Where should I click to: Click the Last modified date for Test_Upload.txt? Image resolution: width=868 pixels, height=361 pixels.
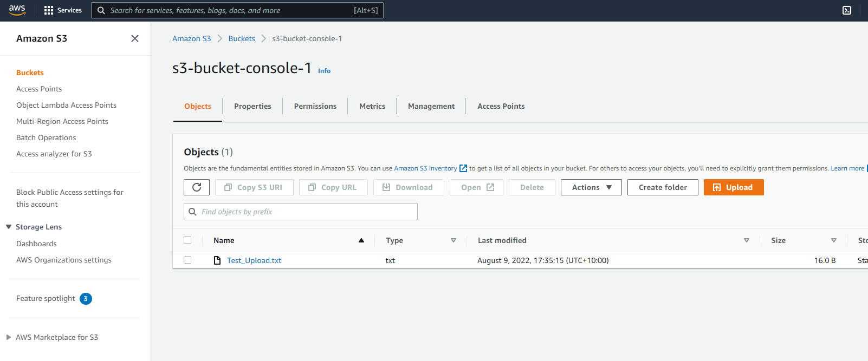(x=543, y=260)
